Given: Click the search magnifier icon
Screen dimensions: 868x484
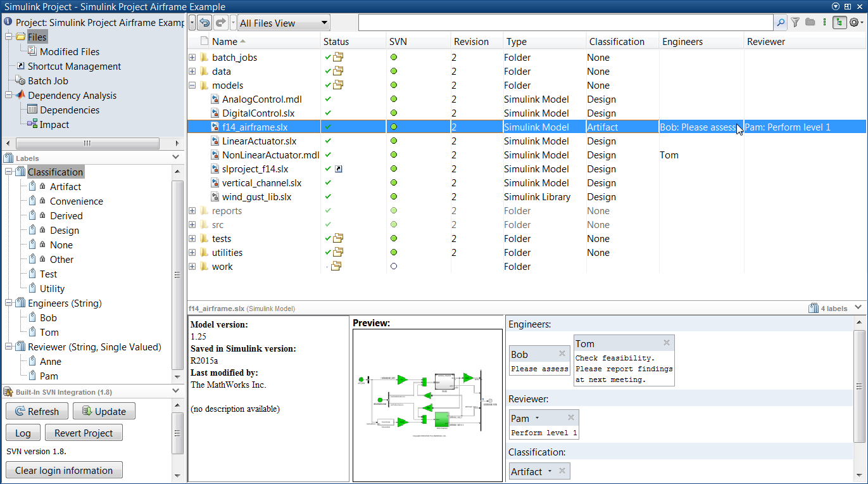Looking at the screenshot, I should point(781,23).
